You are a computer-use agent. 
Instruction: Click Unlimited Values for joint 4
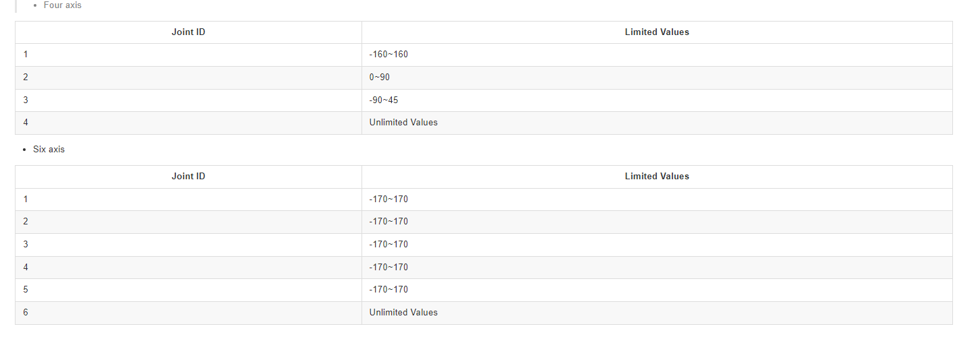pos(403,123)
